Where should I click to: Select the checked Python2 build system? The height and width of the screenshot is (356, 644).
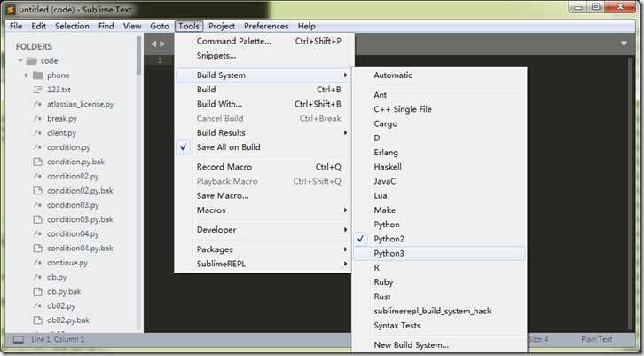coord(439,239)
